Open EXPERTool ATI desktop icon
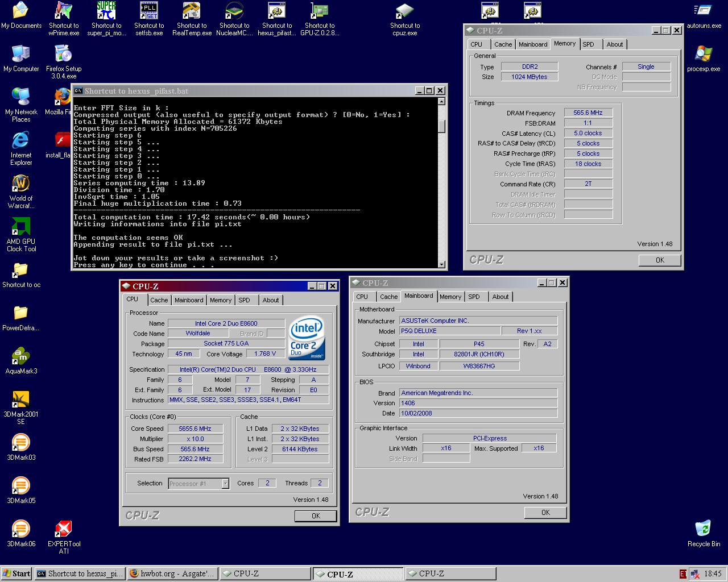Image resolution: width=728 pixels, height=582 pixels. [64, 537]
